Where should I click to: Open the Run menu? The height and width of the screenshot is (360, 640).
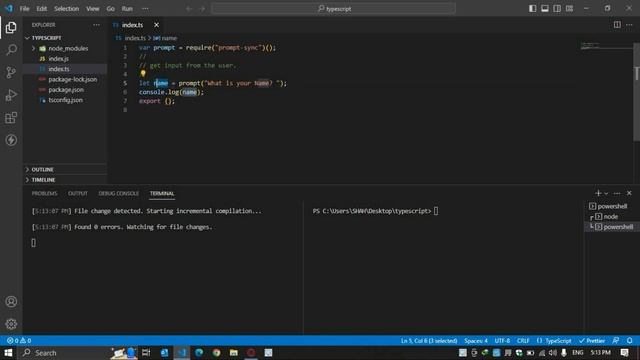(x=127, y=9)
